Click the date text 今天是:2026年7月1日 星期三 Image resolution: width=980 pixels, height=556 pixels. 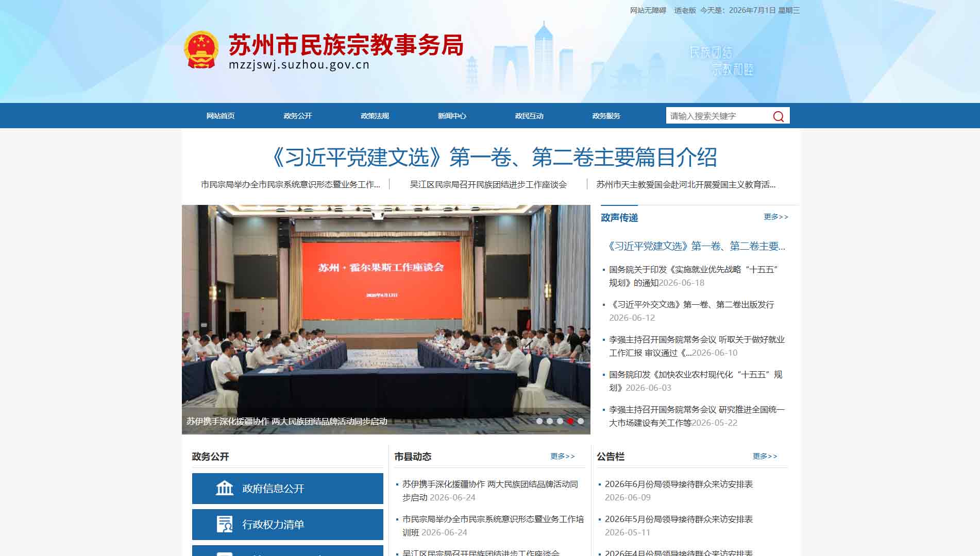[x=750, y=10]
